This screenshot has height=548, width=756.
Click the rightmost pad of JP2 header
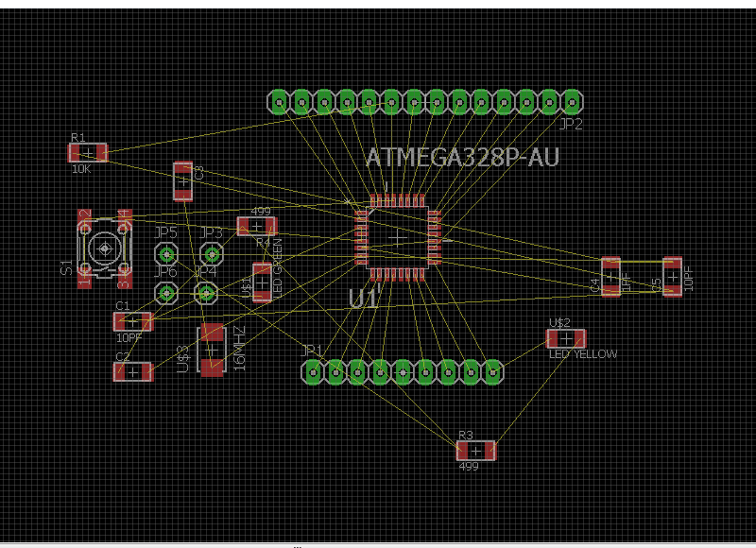572,102
